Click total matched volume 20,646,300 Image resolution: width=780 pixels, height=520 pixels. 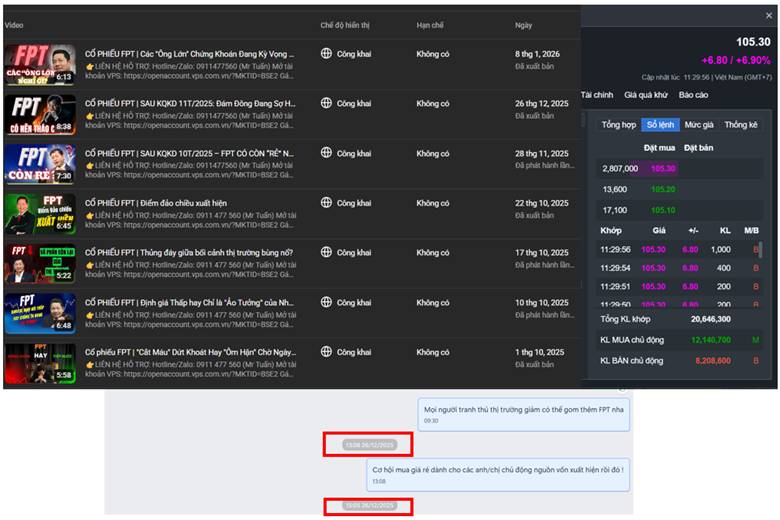click(711, 319)
